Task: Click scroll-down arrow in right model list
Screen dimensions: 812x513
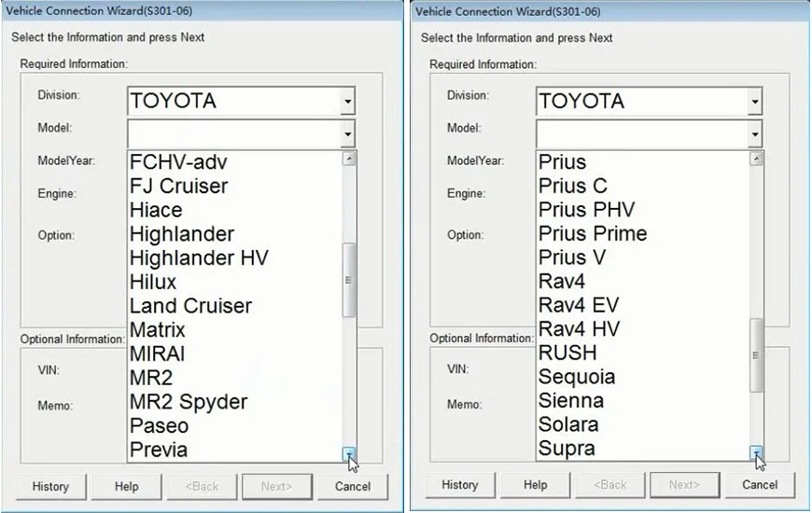Action: [756, 453]
